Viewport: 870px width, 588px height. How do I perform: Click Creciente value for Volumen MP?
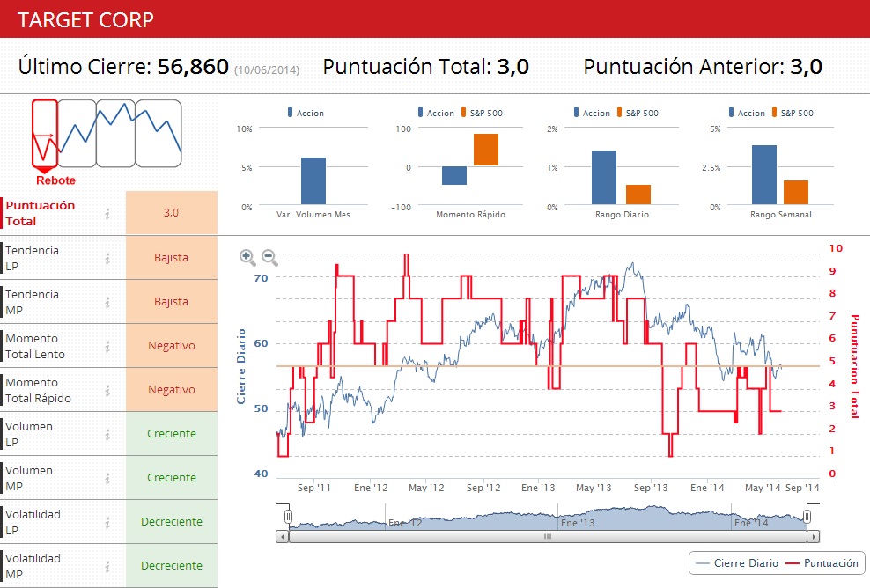point(172,478)
